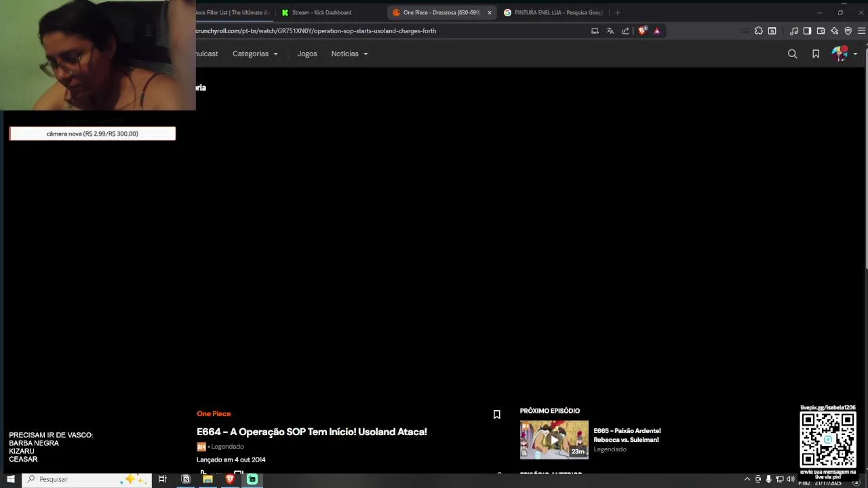The width and height of the screenshot is (868, 488).
Task: Toggle the browser sidebar panel
Action: (x=807, y=30)
